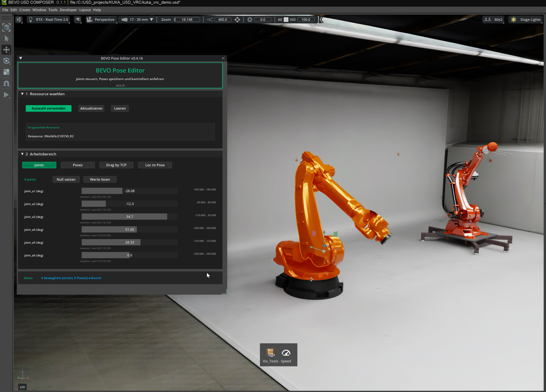Switch to the Poses tab
The height and width of the screenshot is (392, 546).
point(78,165)
